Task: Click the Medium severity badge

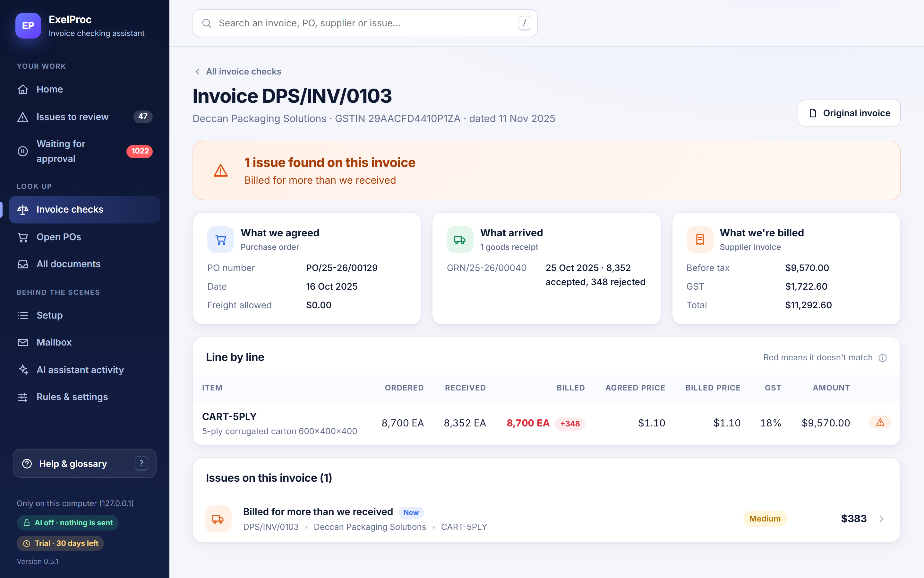Action: point(765,519)
